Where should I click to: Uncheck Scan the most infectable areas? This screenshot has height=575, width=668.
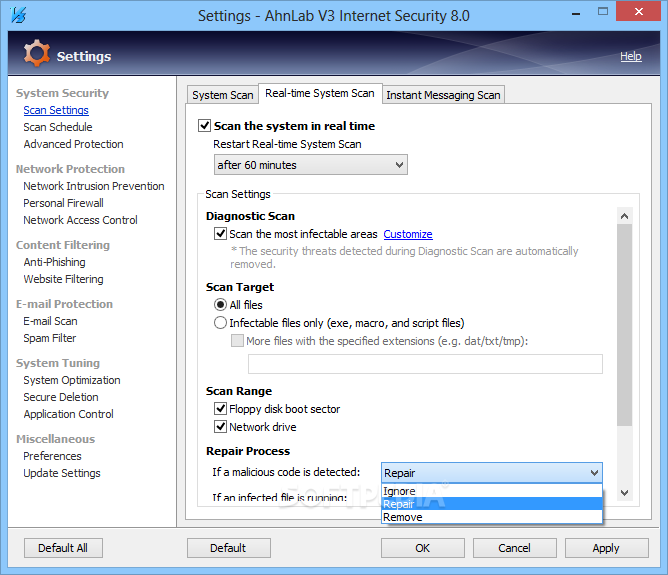[220, 234]
